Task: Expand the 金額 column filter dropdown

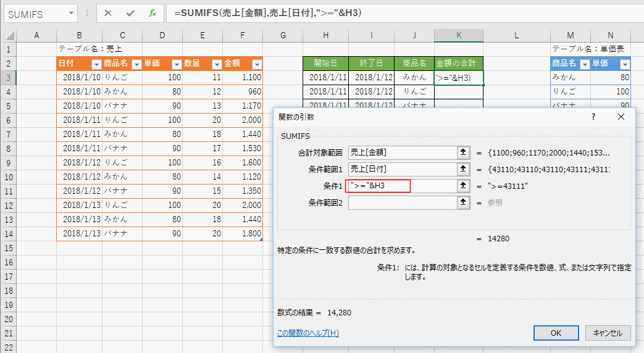Action: (256, 64)
